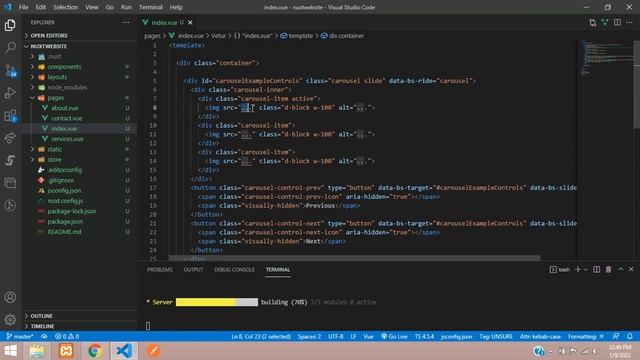Click the master branch indicator
The height and width of the screenshot is (360, 640).
(x=20, y=336)
